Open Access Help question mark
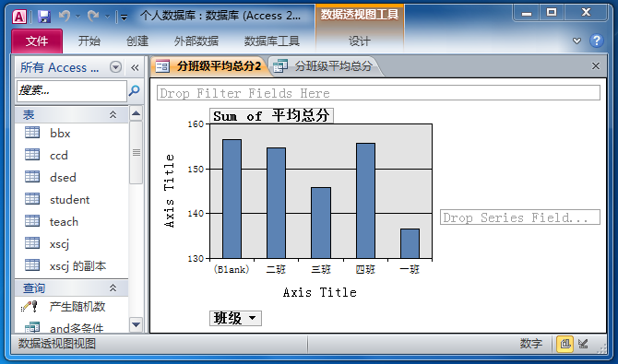 (x=596, y=41)
